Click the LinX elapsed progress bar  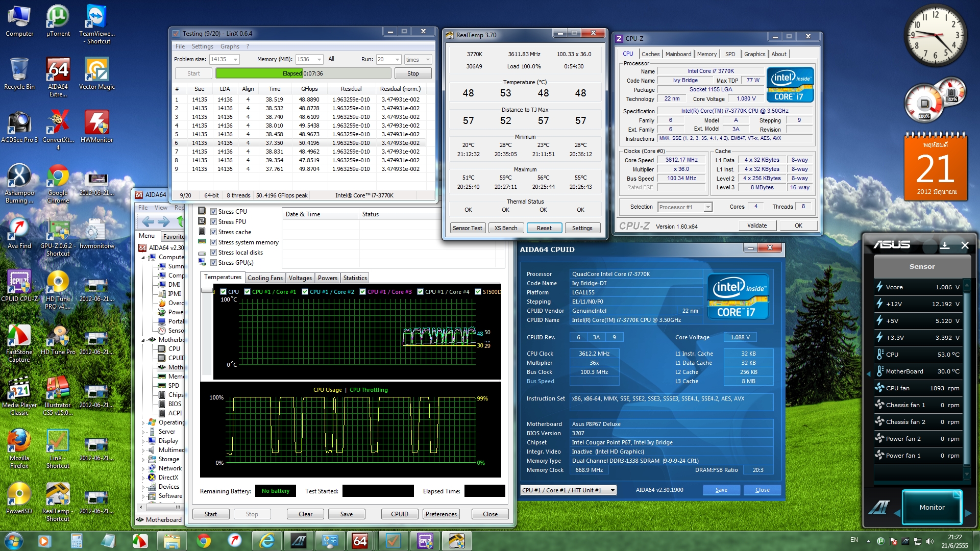coord(303,73)
